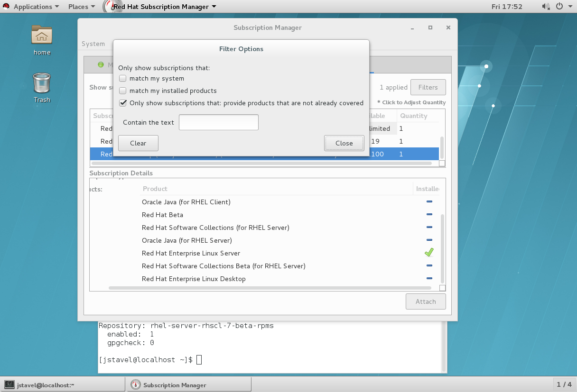
Task: Click dash icon beside Red Hat Software Collections (for RHEL Server)
Action: (429, 227)
